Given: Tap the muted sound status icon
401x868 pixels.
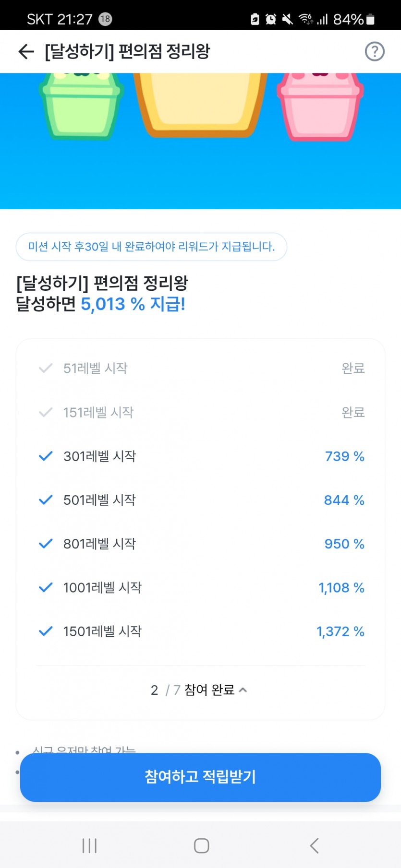Looking at the screenshot, I should (x=287, y=19).
